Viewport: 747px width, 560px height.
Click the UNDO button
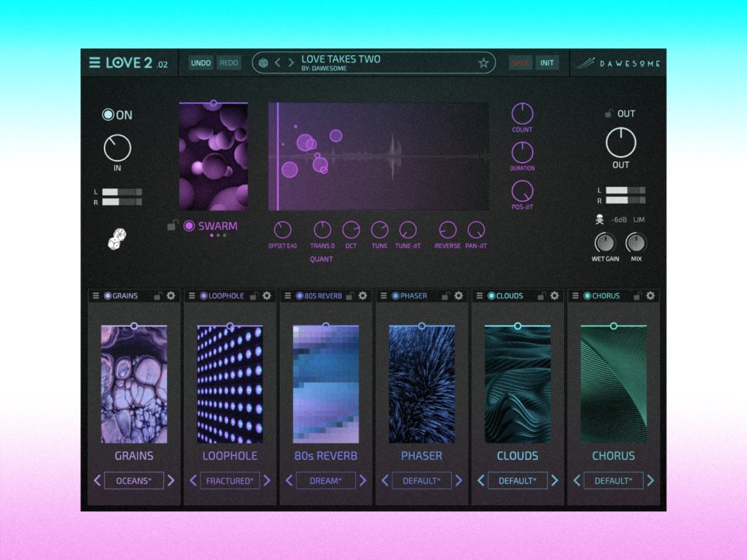click(x=201, y=63)
